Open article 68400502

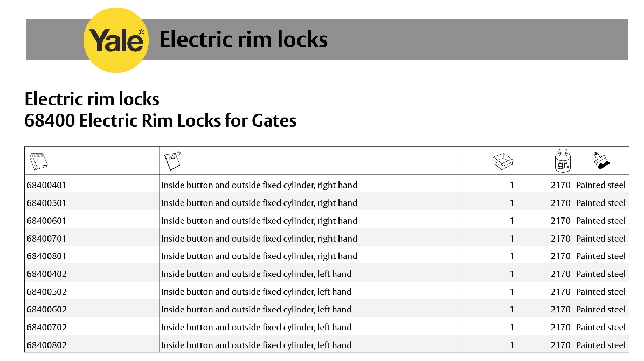[x=46, y=292]
